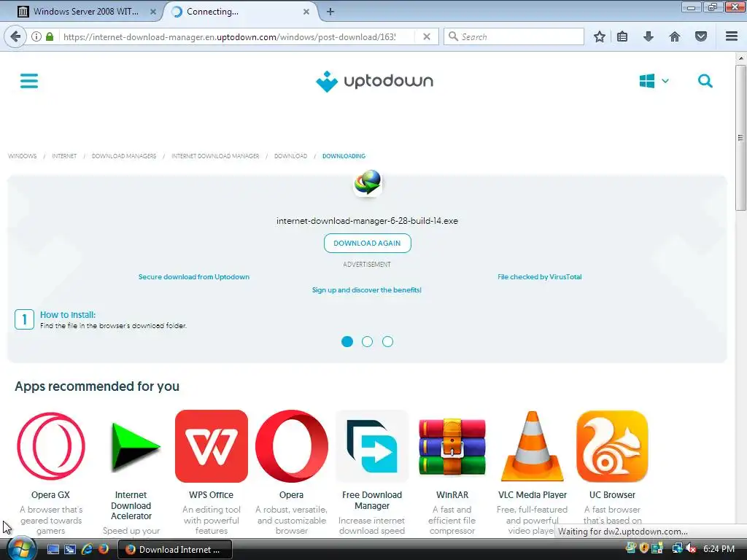This screenshot has width=747, height=560.
Task: Click into the browser Search box
Action: 514,36
